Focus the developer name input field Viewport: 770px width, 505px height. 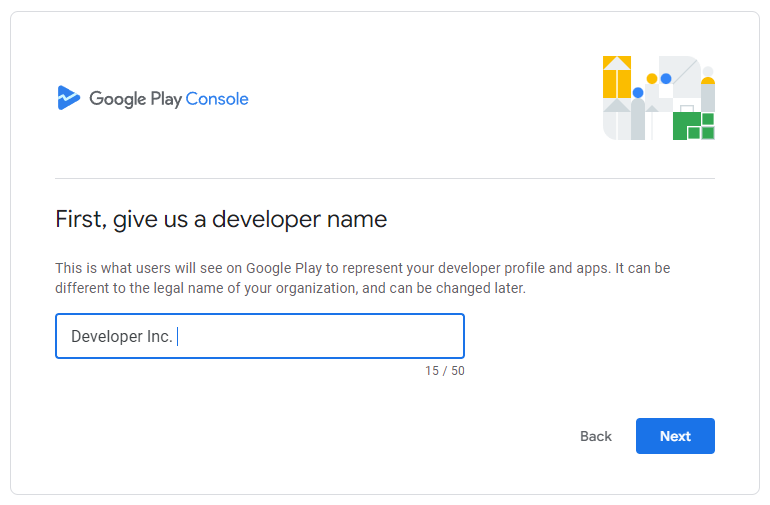point(260,336)
